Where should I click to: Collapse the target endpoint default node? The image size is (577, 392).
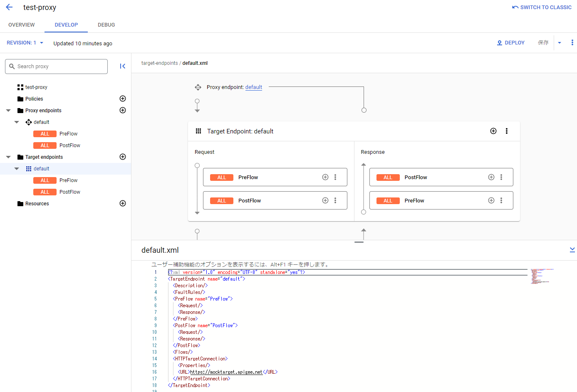coord(17,169)
